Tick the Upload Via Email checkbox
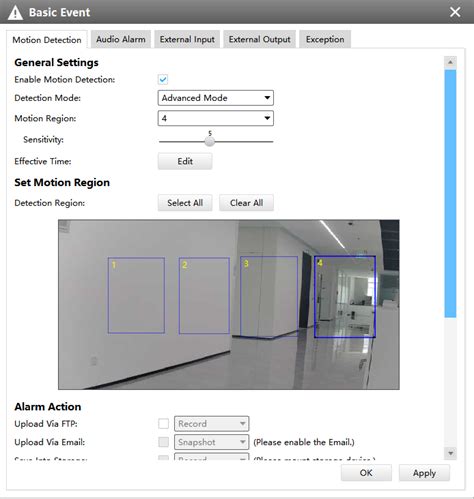474x499 pixels. point(163,442)
